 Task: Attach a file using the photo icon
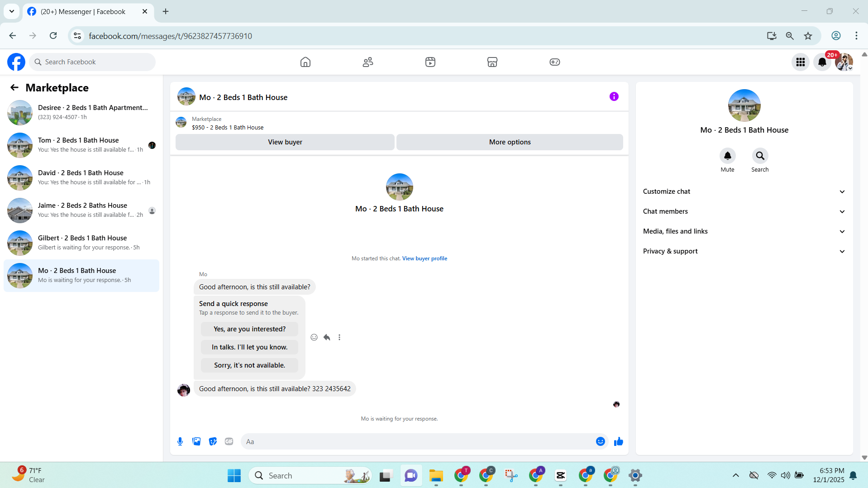click(196, 441)
